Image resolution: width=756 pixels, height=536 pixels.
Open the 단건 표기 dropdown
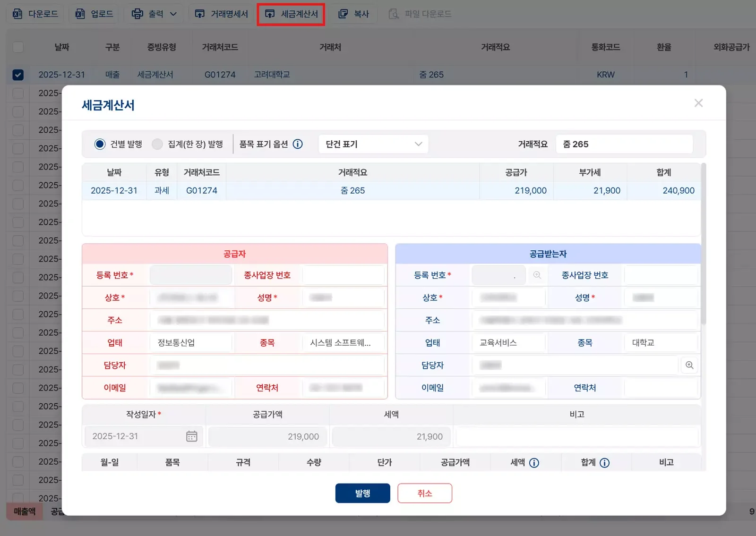373,144
